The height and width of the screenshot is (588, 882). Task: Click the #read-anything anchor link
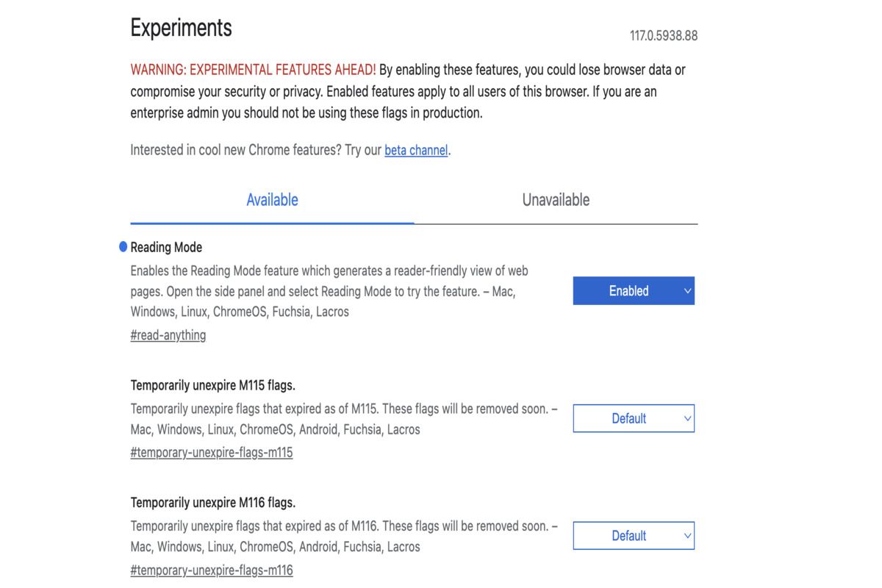[x=168, y=335]
